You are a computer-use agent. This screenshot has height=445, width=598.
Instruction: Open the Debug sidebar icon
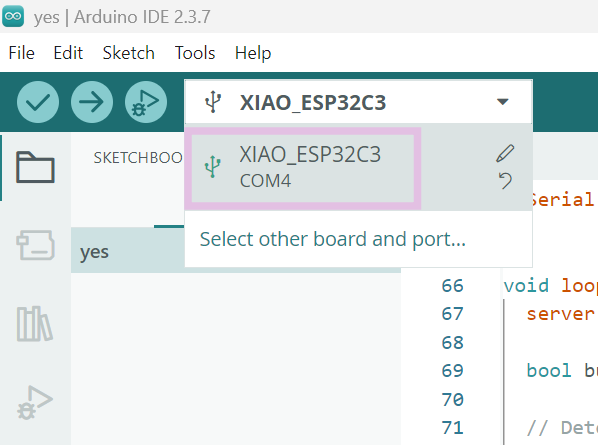pyautogui.click(x=35, y=402)
